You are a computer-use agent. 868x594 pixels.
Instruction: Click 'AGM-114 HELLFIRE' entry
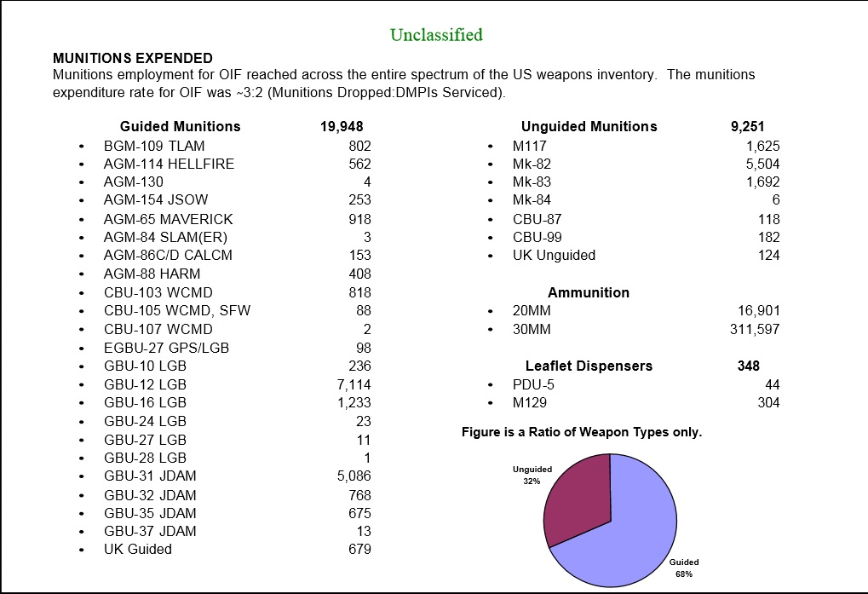point(169,164)
